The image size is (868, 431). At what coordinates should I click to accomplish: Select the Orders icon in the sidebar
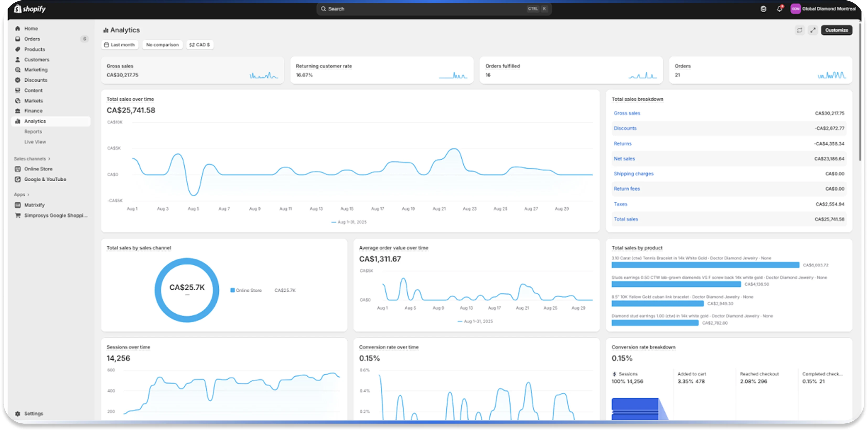18,39
